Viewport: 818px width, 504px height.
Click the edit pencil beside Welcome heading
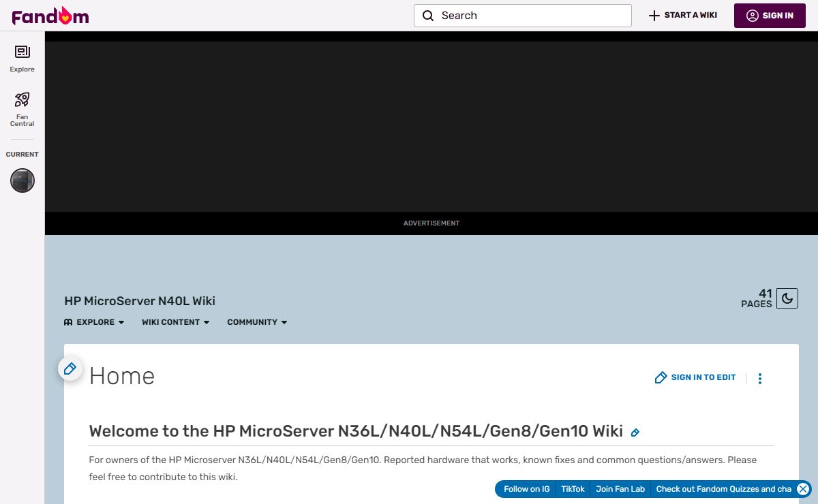[635, 432]
